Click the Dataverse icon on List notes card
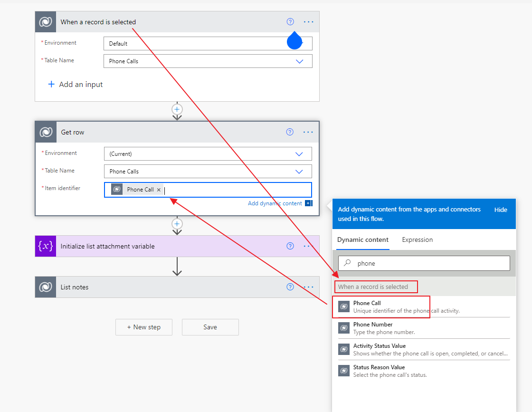The image size is (532, 412). point(46,287)
